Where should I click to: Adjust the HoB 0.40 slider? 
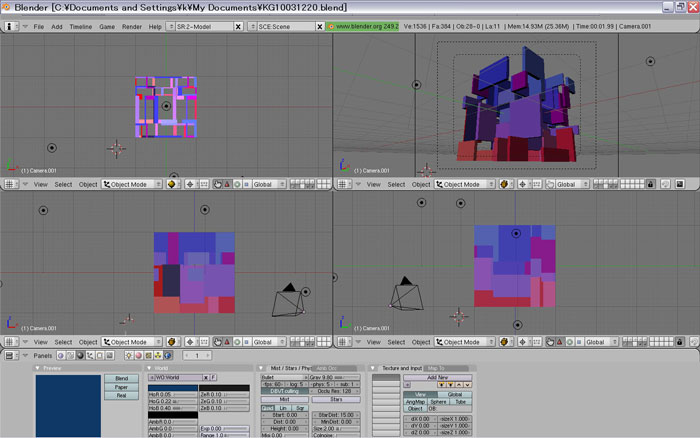[x=173, y=408]
